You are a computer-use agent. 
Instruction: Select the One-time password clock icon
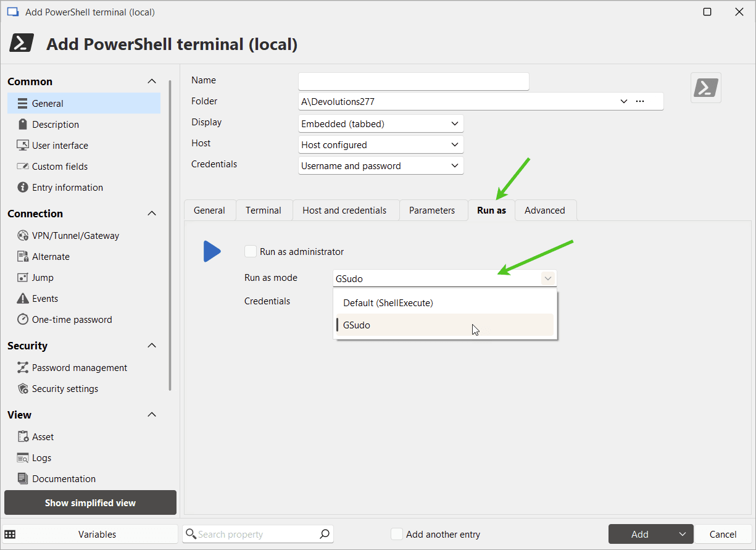(23, 319)
